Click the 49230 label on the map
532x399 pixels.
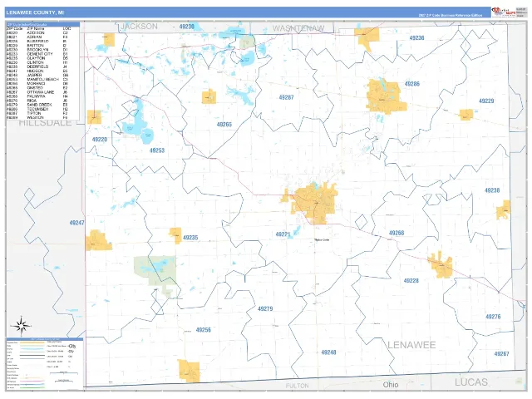186,27
